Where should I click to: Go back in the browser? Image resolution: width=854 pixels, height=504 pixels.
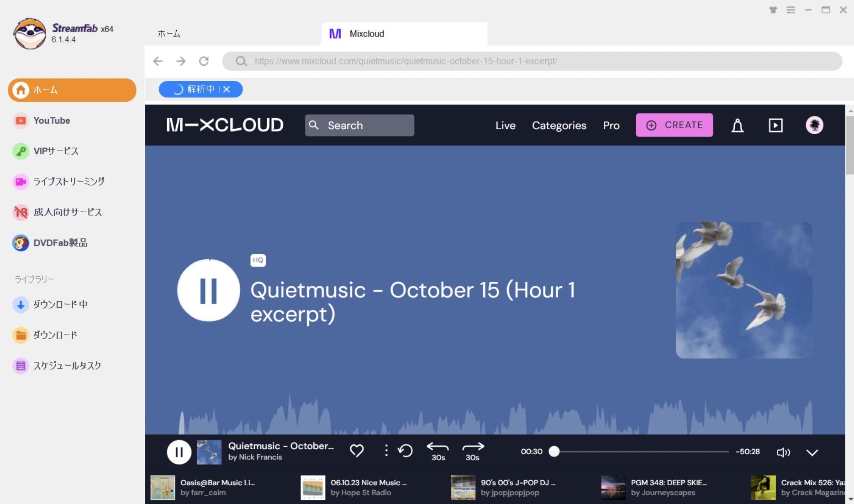pyautogui.click(x=158, y=61)
